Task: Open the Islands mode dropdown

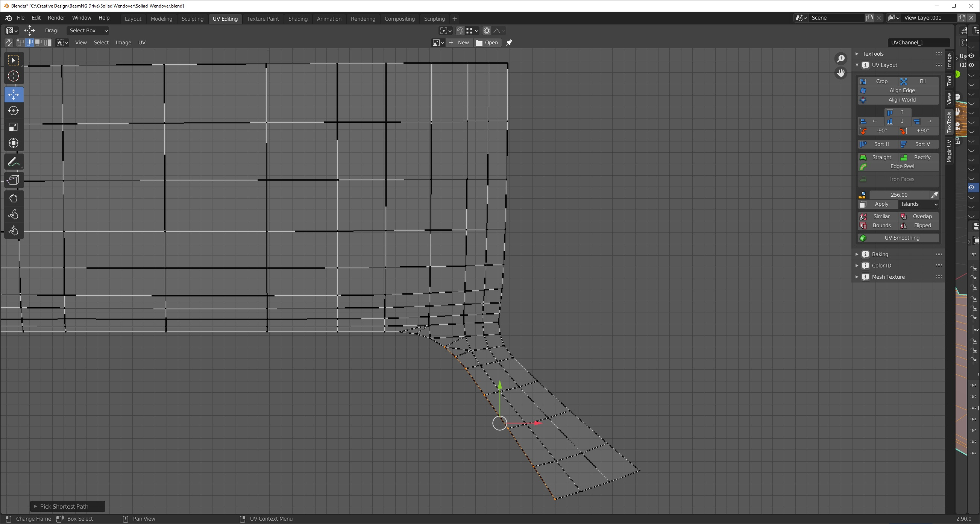Action: (x=919, y=204)
